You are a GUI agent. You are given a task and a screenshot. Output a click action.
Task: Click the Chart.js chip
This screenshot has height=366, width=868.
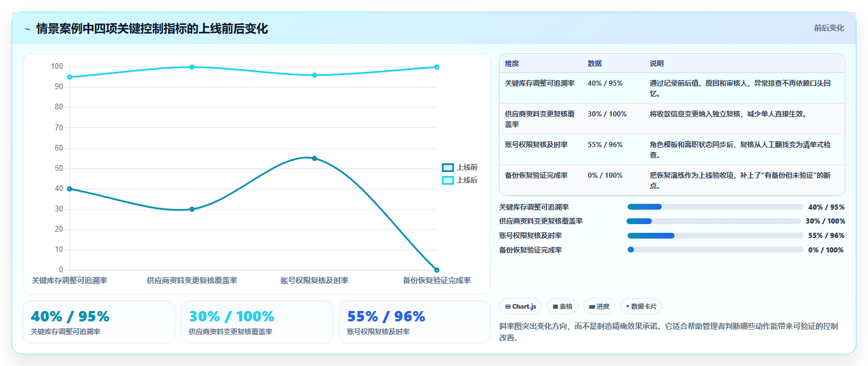(x=520, y=306)
